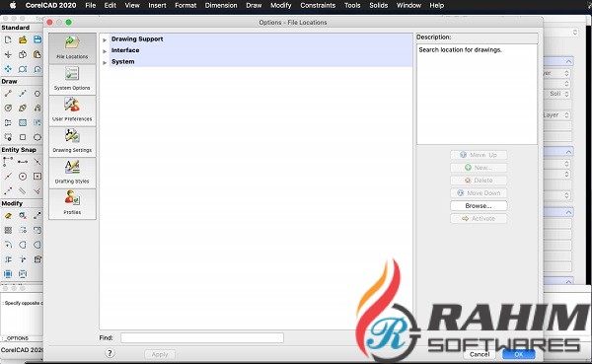The image size is (592, 364).
Task: Open the Profiles page
Action: click(72, 204)
